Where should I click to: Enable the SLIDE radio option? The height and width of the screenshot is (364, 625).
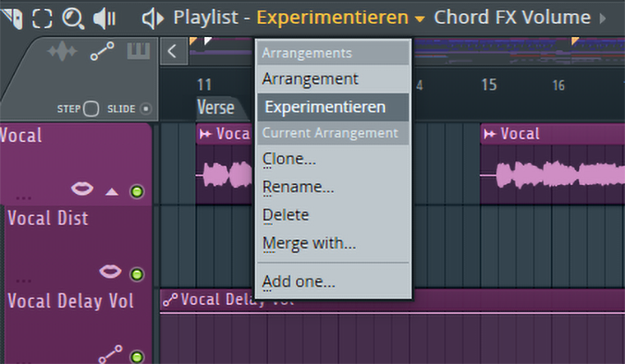point(145,109)
